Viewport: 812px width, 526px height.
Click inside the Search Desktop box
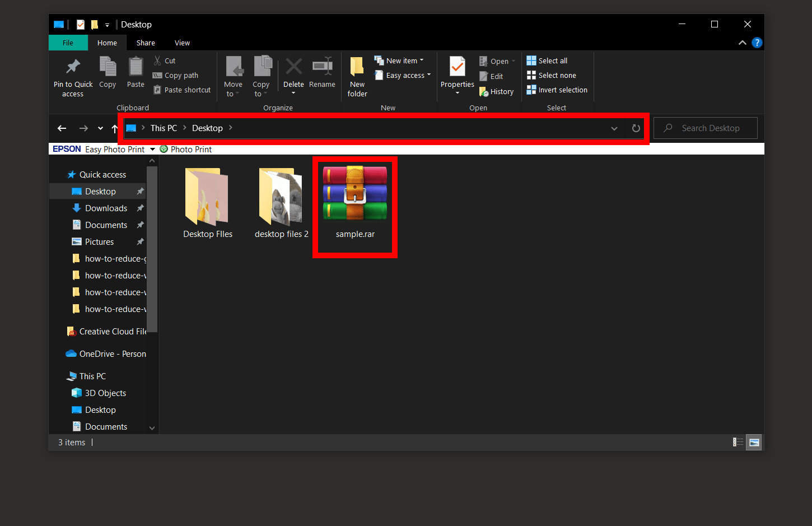(x=708, y=128)
